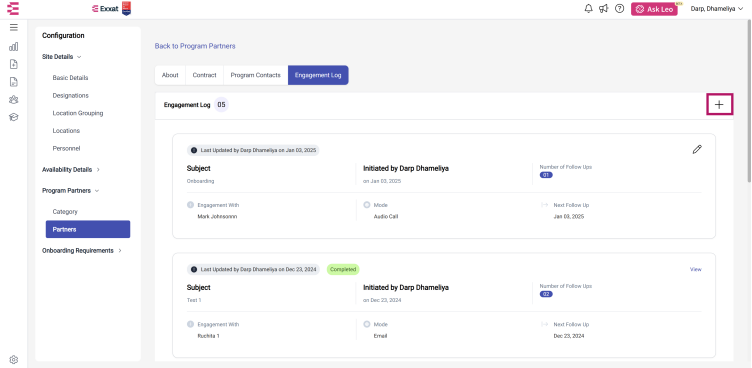
Task: Open the graduation cap sidebar icon
Action: click(x=14, y=117)
